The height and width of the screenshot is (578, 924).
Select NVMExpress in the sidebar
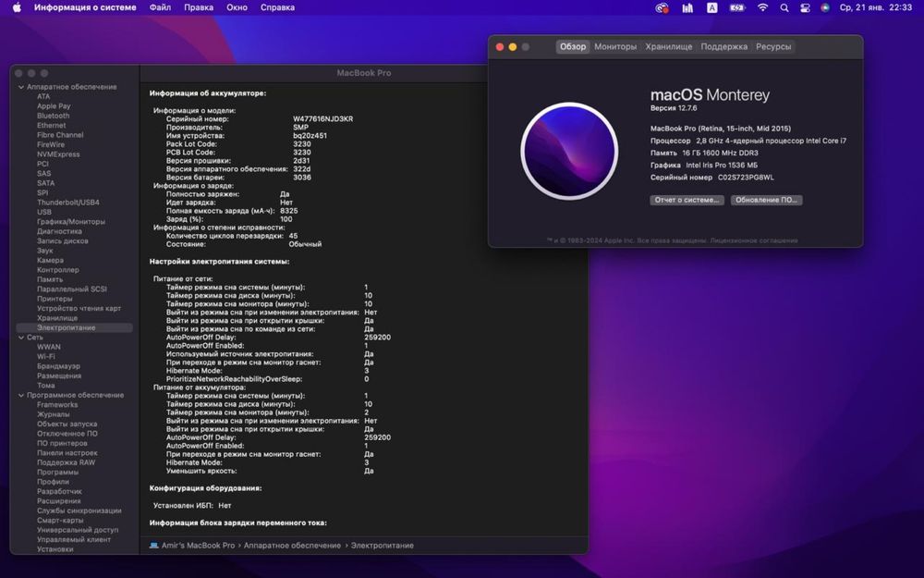click(x=58, y=154)
